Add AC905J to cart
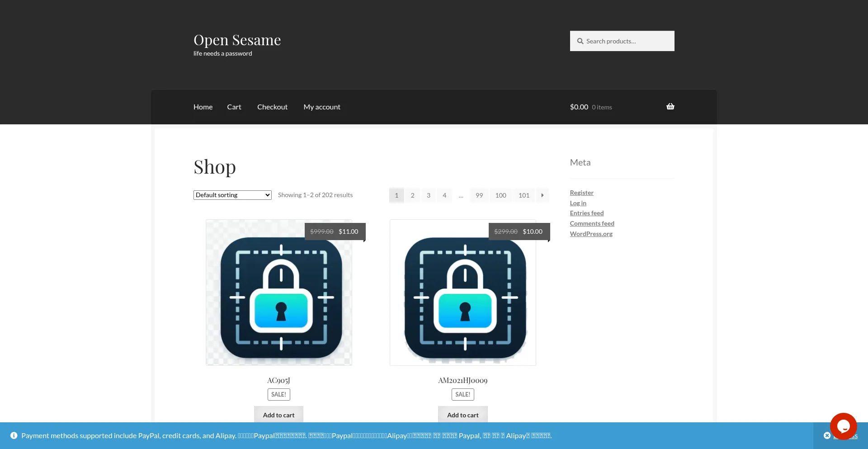 pos(278,415)
